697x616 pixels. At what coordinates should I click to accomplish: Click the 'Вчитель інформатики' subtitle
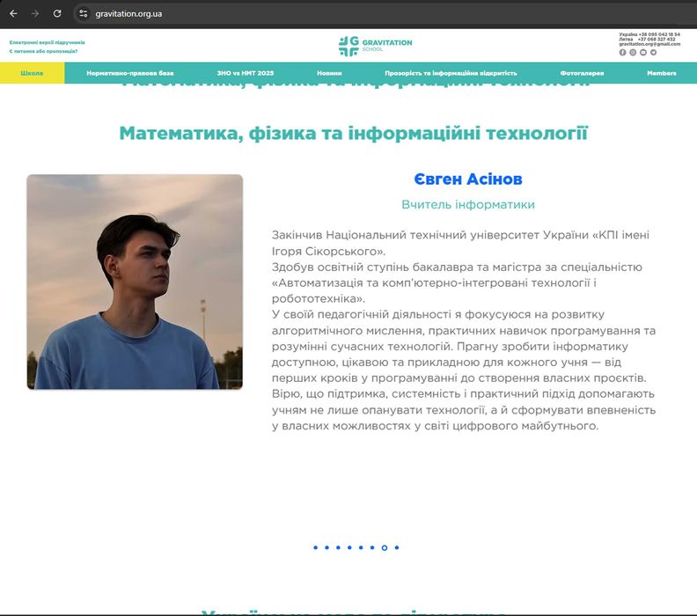468,204
